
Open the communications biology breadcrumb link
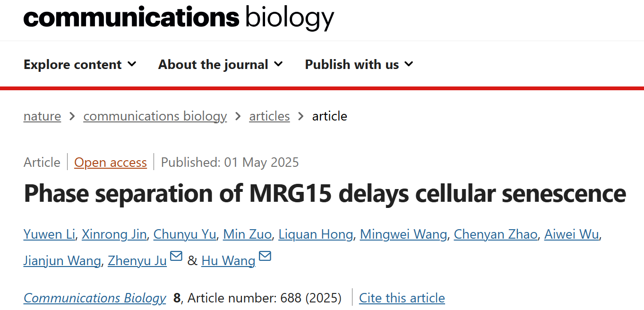pos(155,116)
